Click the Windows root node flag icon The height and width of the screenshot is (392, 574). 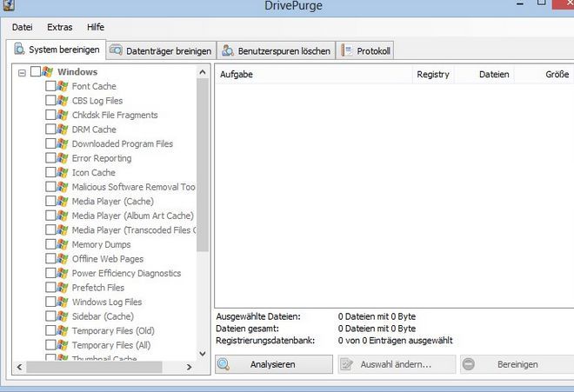pos(47,72)
